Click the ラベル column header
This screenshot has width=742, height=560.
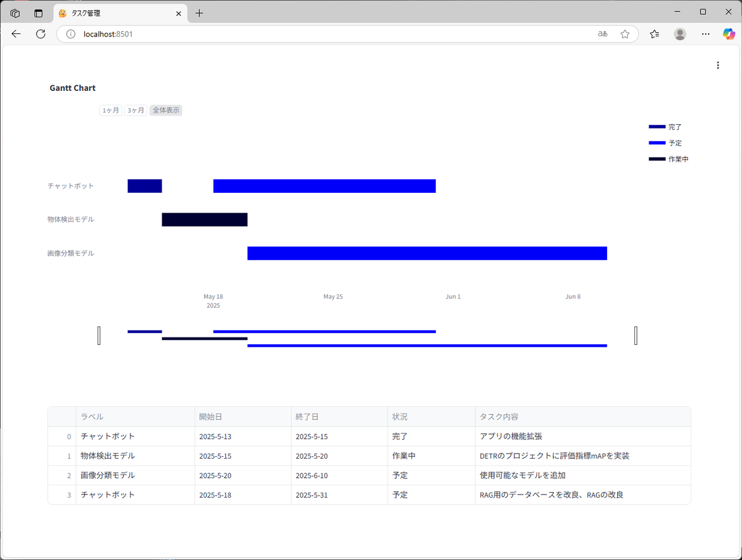click(x=135, y=417)
